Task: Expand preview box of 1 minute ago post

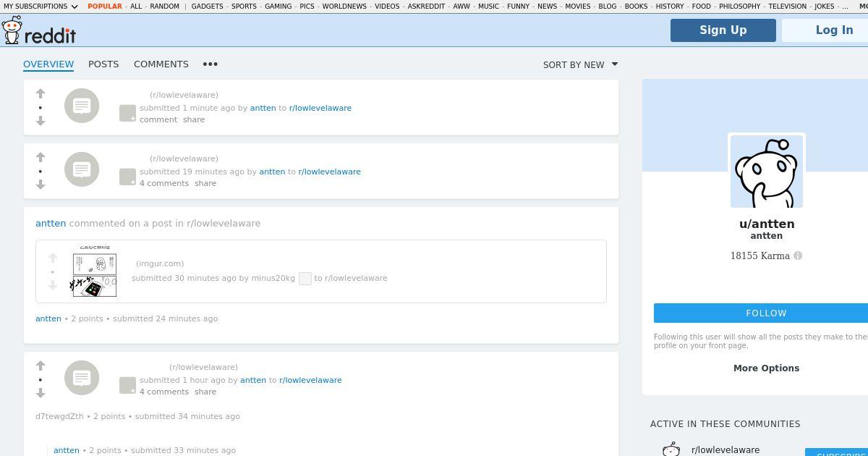Action: [x=127, y=113]
